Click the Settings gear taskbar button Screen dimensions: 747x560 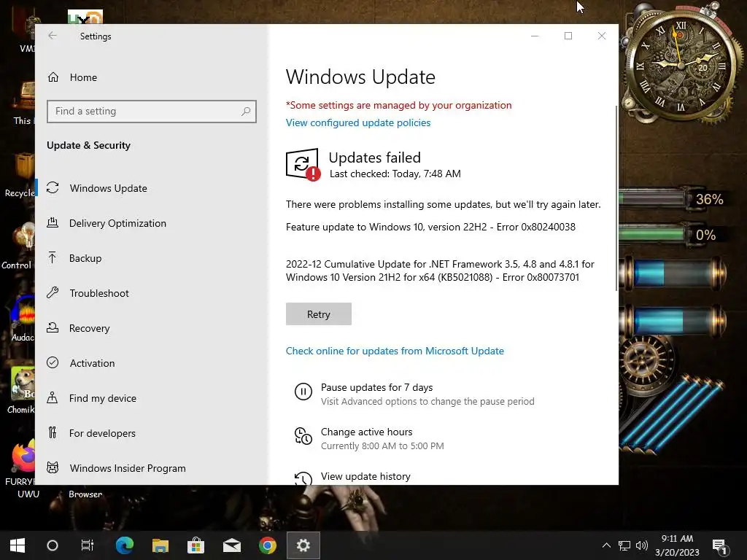point(303,545)
